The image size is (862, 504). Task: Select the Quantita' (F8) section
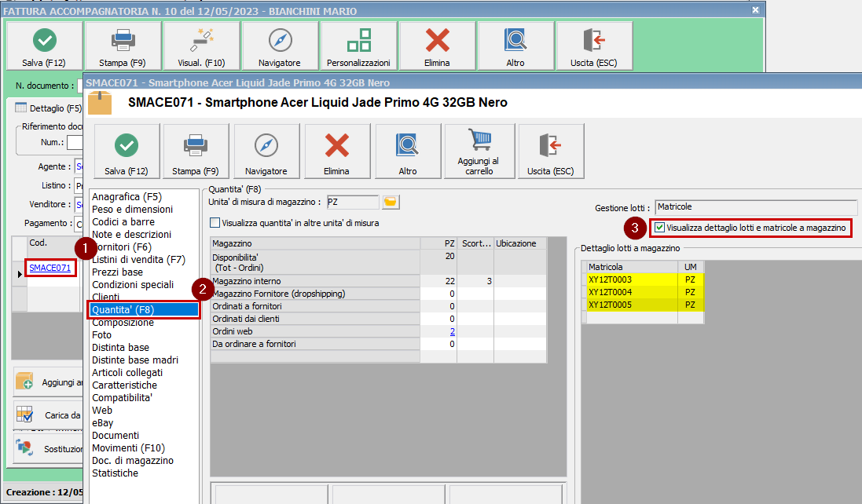[144, 309]
